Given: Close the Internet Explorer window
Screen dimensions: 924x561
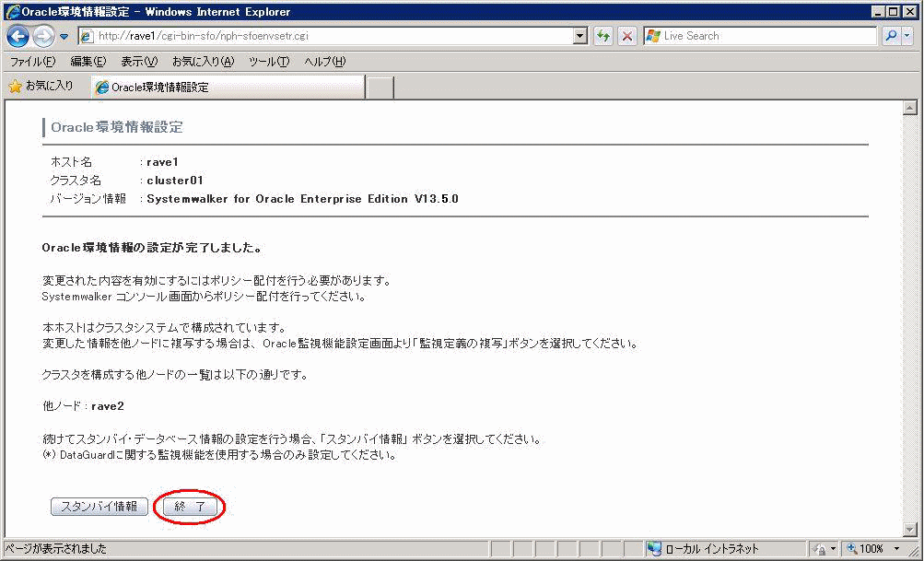Looking at the screenshot, I should pyautogui.click(x=908, y=11).
